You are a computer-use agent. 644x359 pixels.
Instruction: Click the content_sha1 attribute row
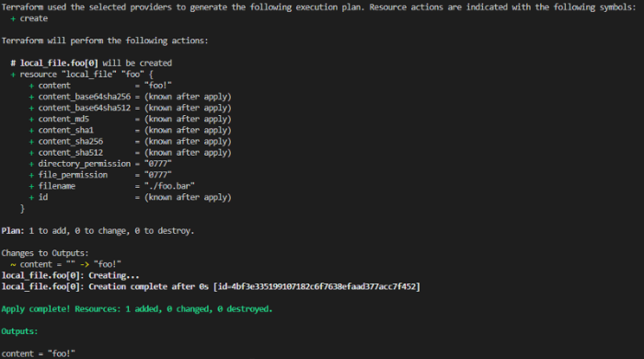click(x=130, y=130)
